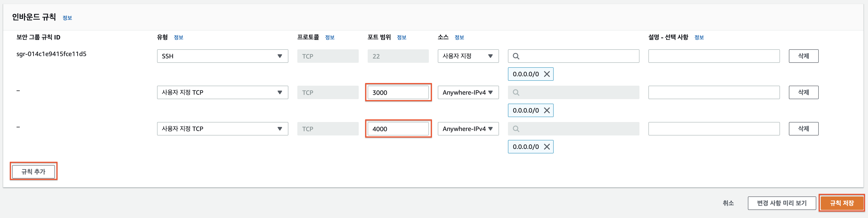Delete the port 4000 rule
Viewport: 868px width, 218px height.
pyautogui.click(x=803, y=129)
